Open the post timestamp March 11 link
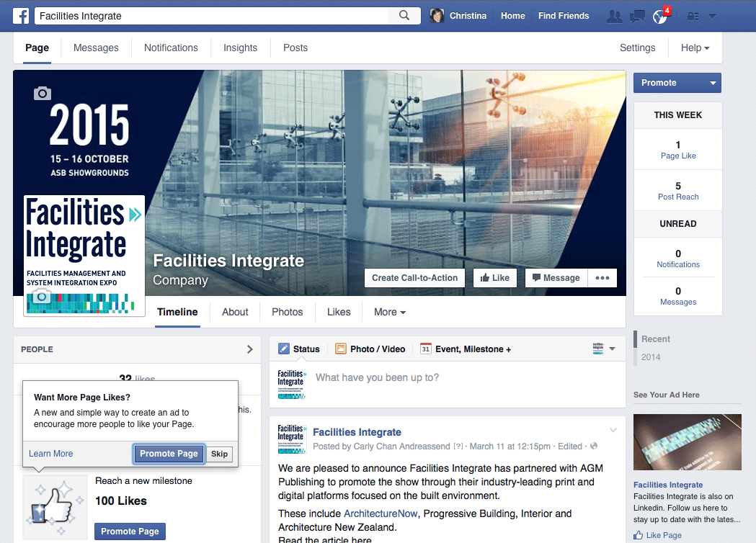This screenshot has width=756, height=543. [510, 446]
